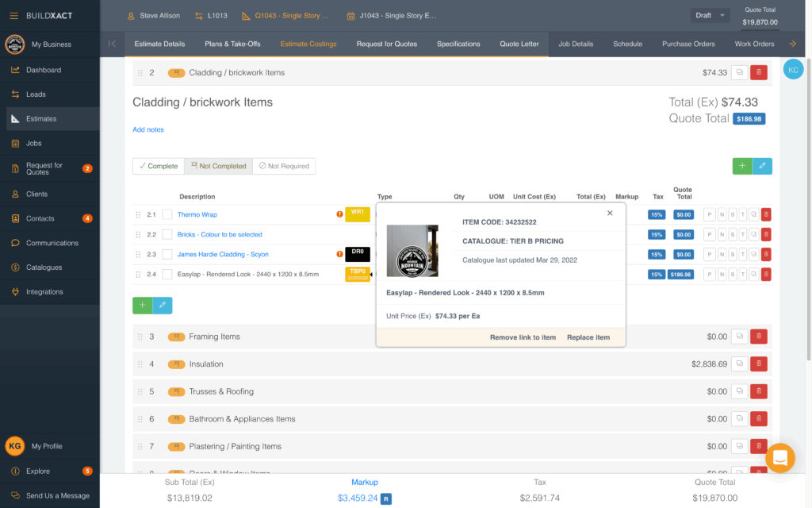
Task: Click Replace item in the popup
Action: click(x=588, y=337)
